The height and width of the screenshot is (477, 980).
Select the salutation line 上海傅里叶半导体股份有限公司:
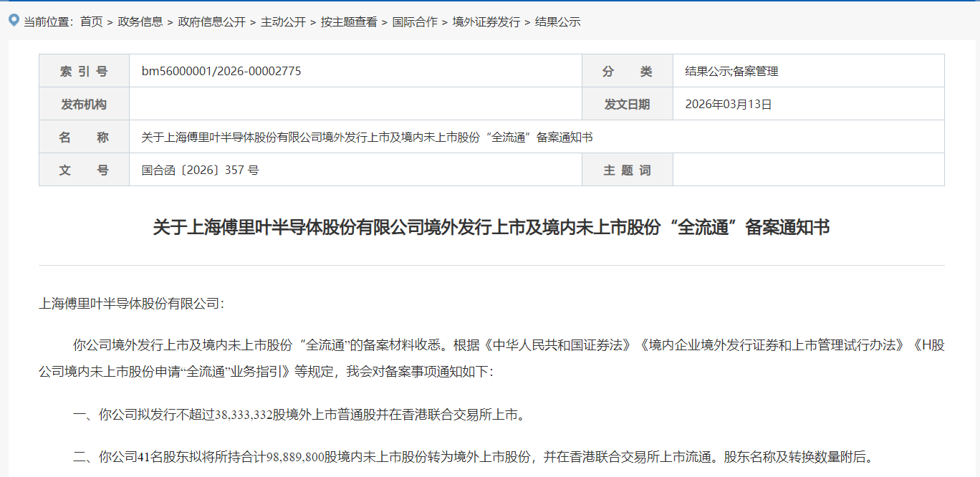pos(132,304)
